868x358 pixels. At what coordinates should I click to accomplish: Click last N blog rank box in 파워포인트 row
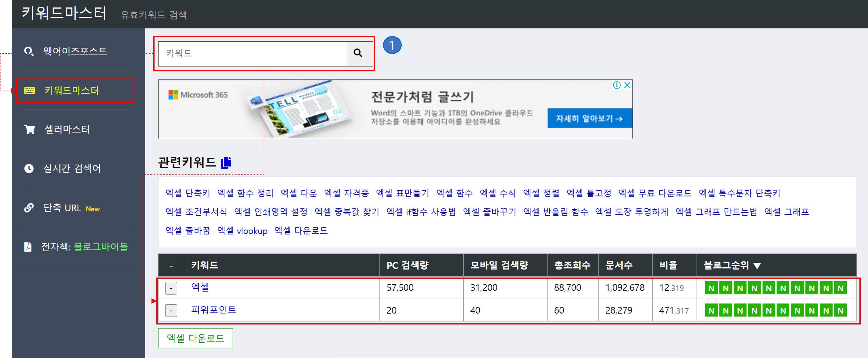[840, 310]
